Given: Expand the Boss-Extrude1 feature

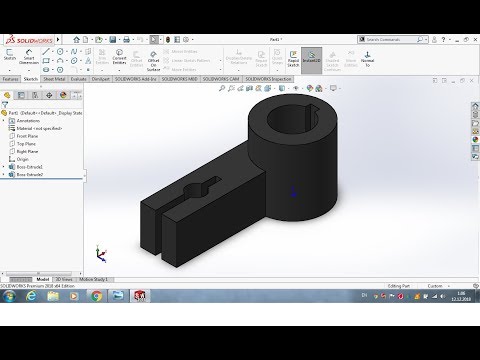Looking at the screenshot, I should 4,166.
